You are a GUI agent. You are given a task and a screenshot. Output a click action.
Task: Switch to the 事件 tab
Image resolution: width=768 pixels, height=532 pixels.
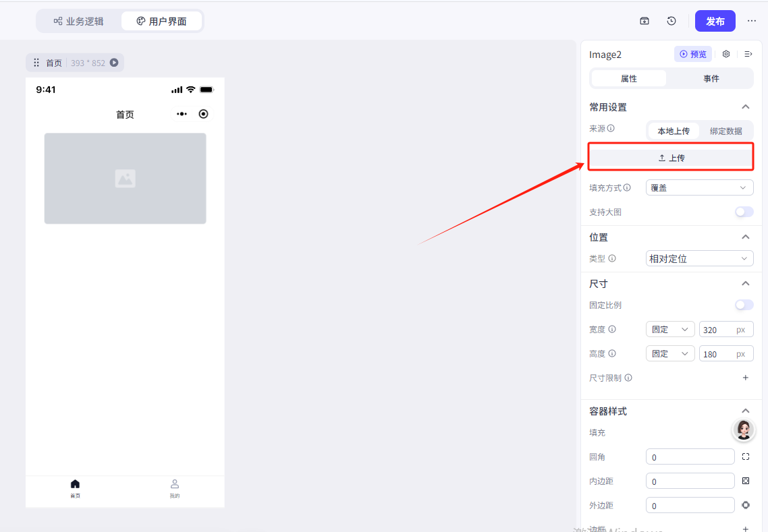tap(711, 78)
